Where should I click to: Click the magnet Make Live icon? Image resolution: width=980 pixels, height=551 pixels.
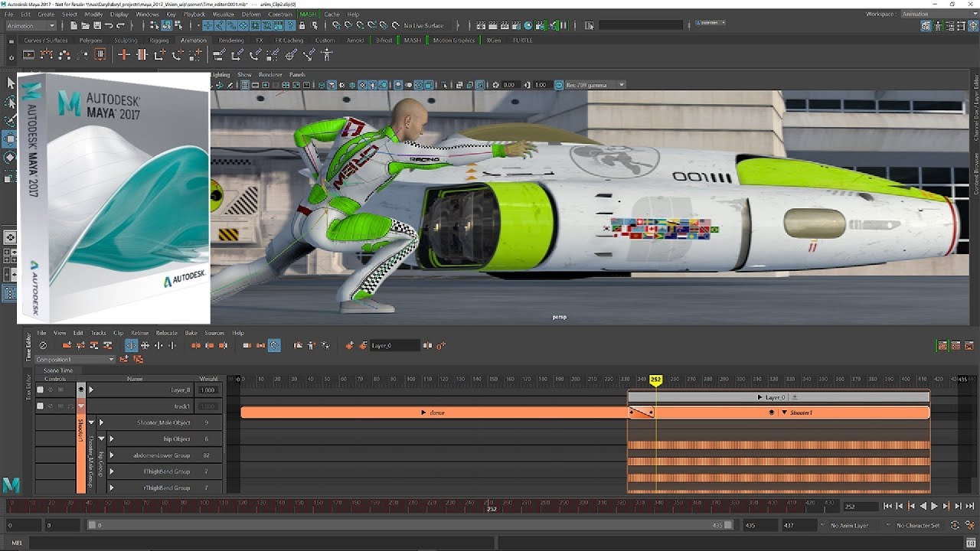[396, 25]
